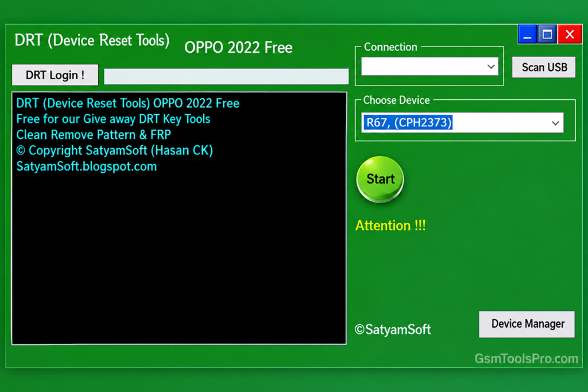Click 'Clean Remove Pattern & FRP' log line
This screenshot has height=392, width=588.
[94, 134]
